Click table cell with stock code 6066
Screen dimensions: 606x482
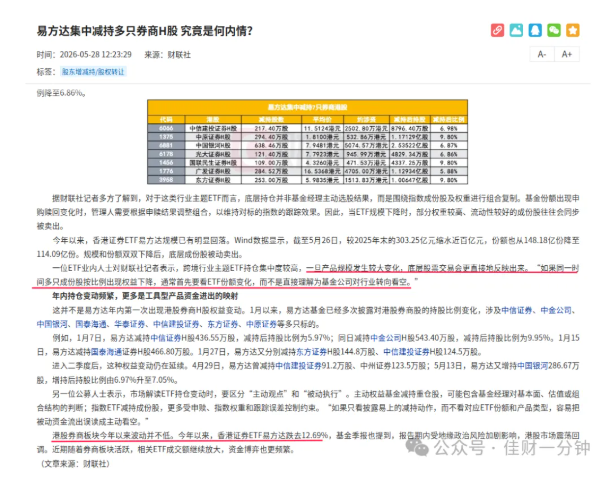tap(166, 128)
